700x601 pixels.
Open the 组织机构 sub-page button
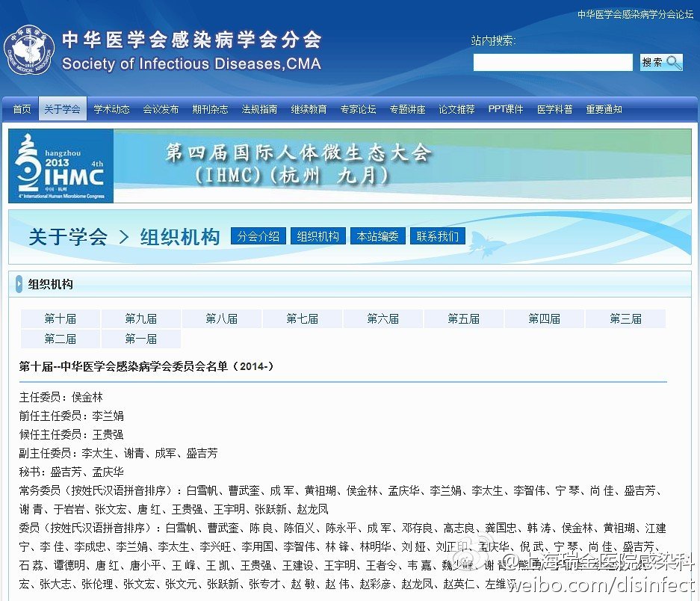(x=318, y=236)
